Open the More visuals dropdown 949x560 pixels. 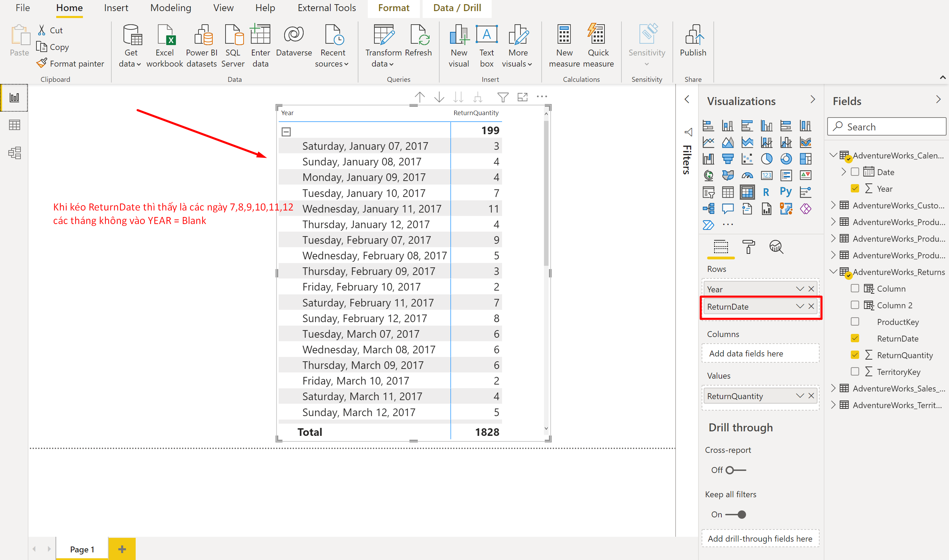pyautogui.click(x=517, y=46)
